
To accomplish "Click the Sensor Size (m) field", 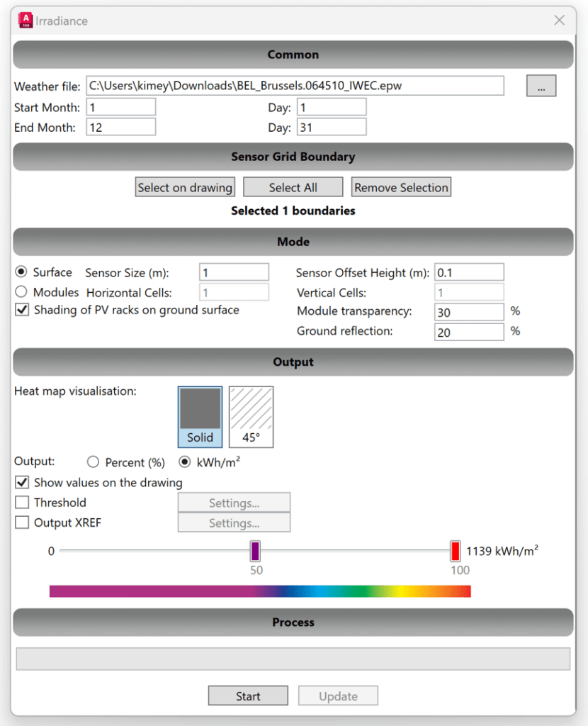I will tap(234, 272).
